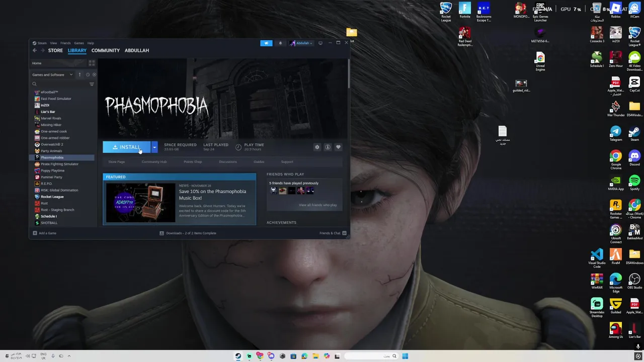Open the View menu in Steam
Image resolution: width=644 pixels, height=362 pixels.
53,43
